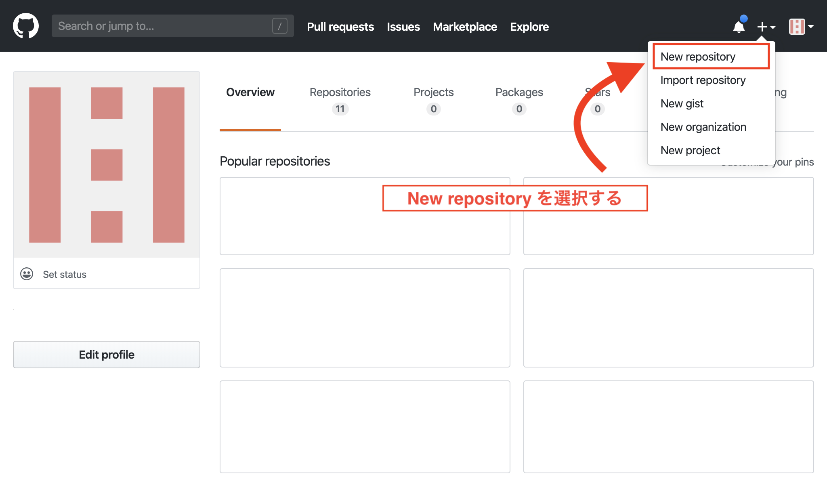
Task: Select New gist option
Action: coord(682,103)
